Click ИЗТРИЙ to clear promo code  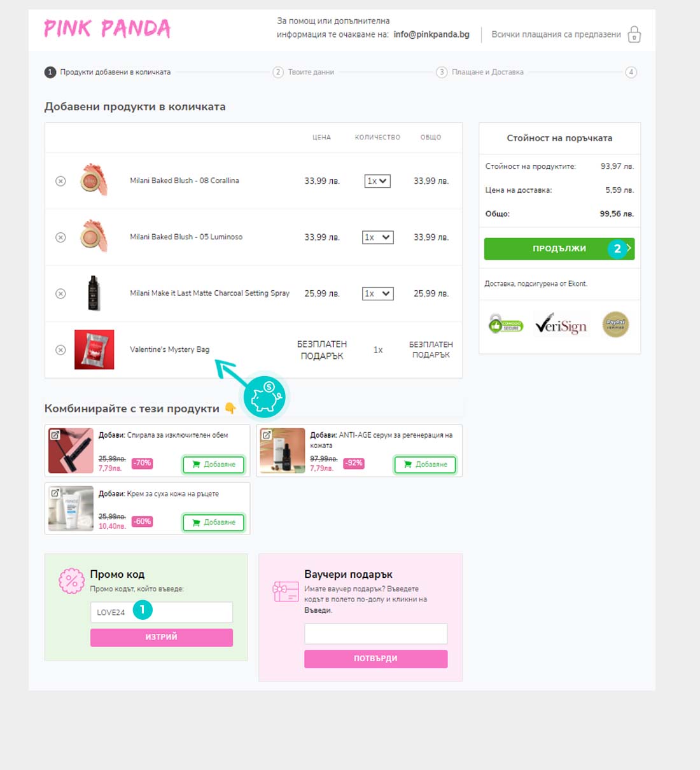(162, 637)
